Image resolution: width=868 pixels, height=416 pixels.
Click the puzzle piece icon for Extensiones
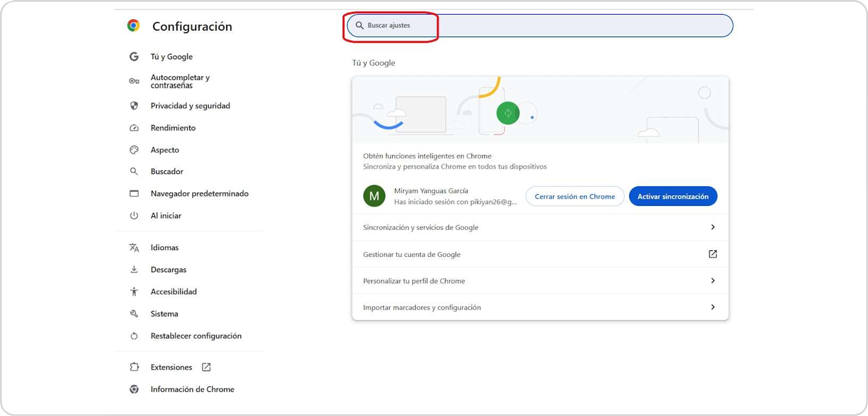pos(134,367)
